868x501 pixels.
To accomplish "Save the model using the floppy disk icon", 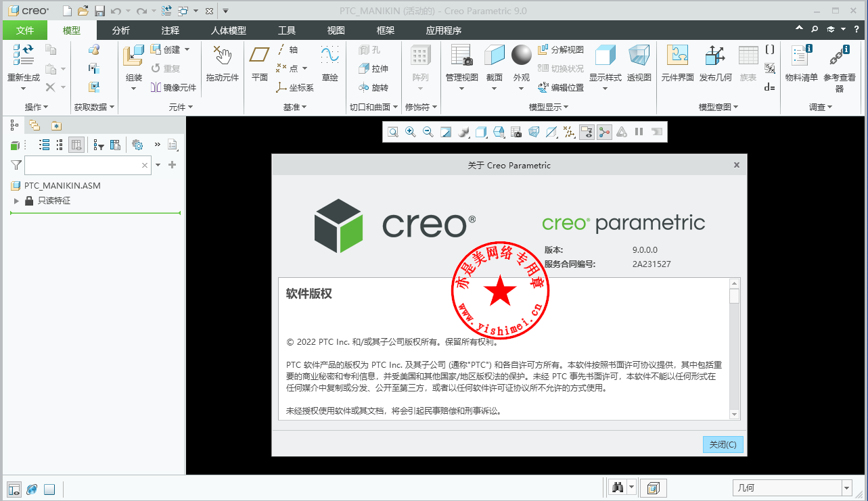I will point(99,11).
